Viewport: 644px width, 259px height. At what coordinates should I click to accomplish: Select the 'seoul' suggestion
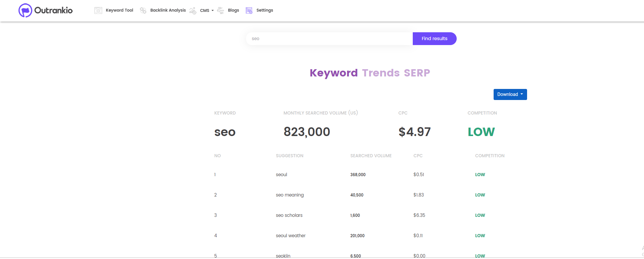coord(282,175)
